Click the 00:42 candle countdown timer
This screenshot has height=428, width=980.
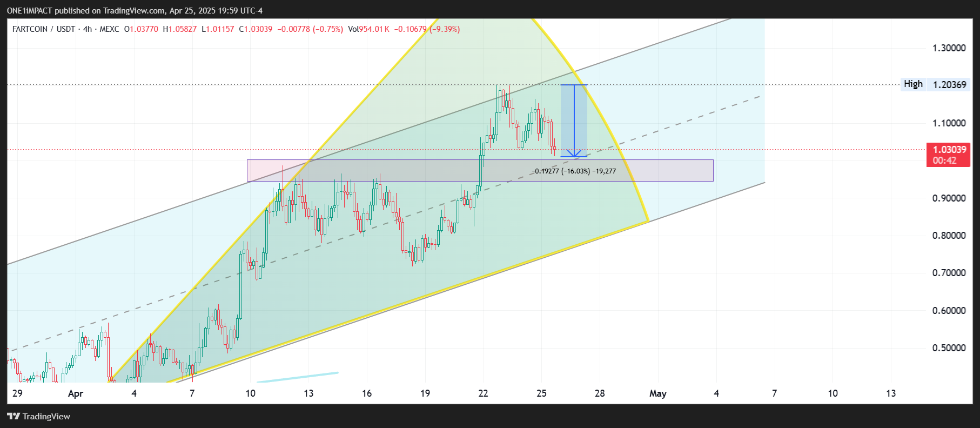click(x=944, y=160)
